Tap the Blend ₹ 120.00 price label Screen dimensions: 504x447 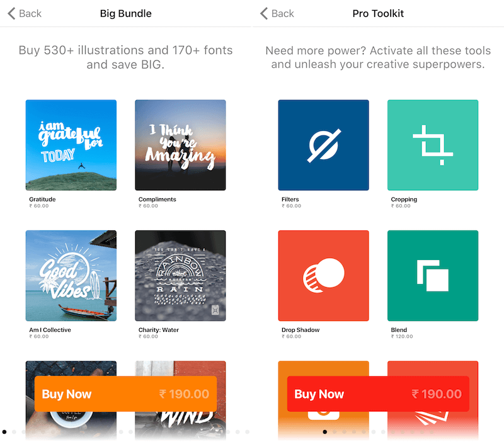coord(402,337)
